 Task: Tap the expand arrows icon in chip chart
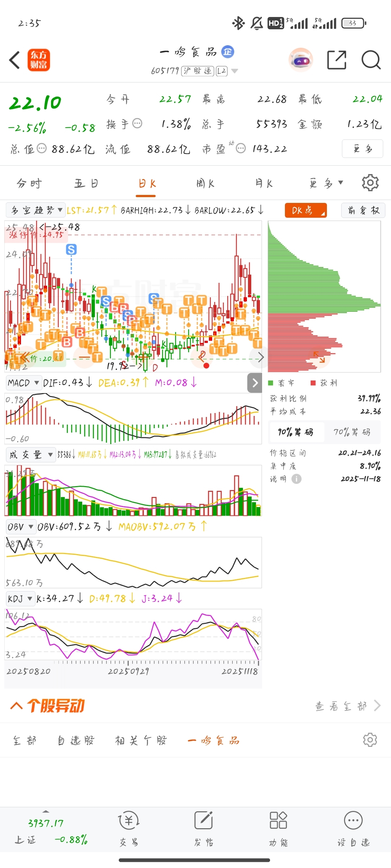[x=319, y=357]
